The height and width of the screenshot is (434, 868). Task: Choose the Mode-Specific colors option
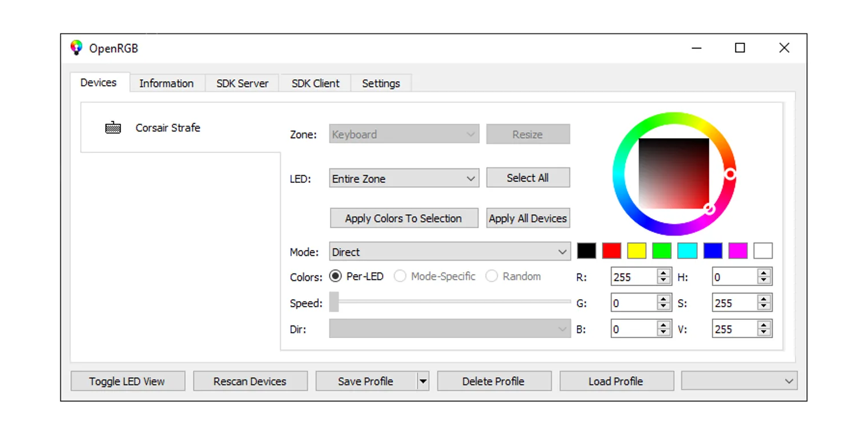click(x=400, y=276)
